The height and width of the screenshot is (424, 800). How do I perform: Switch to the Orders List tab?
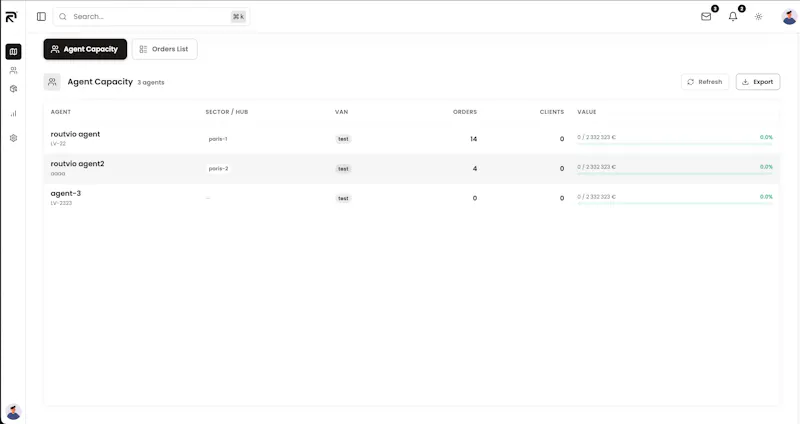pyautogui.click(x=164, y=49)
